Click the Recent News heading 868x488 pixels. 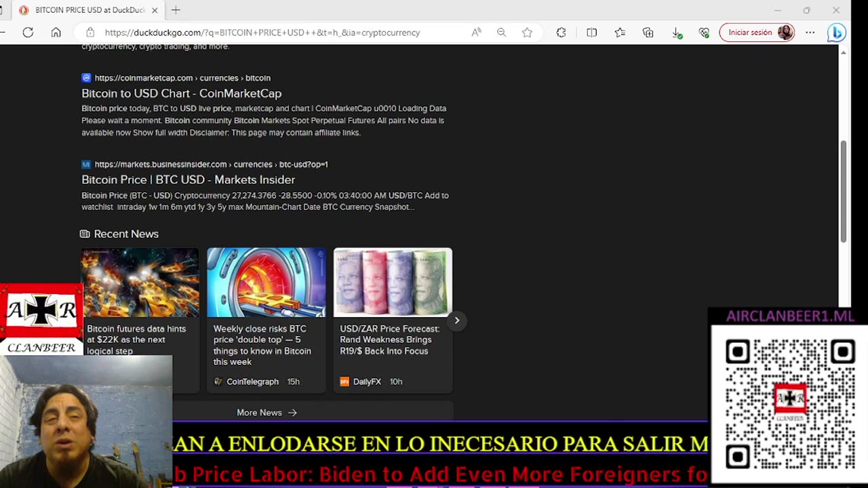tap(126, 234)
